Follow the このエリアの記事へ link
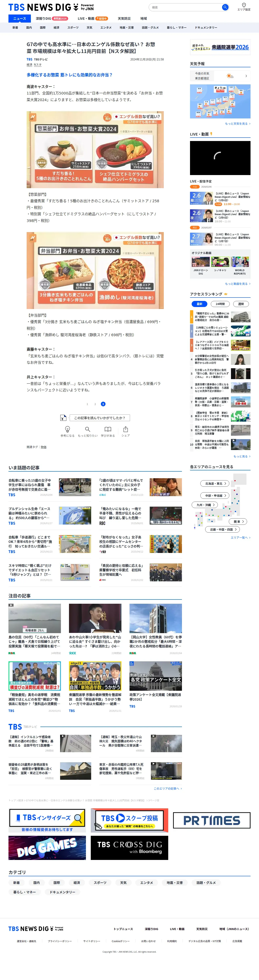The height and width of the screenshot is (980, 259). pyautogui.click(x=168, y=789)
